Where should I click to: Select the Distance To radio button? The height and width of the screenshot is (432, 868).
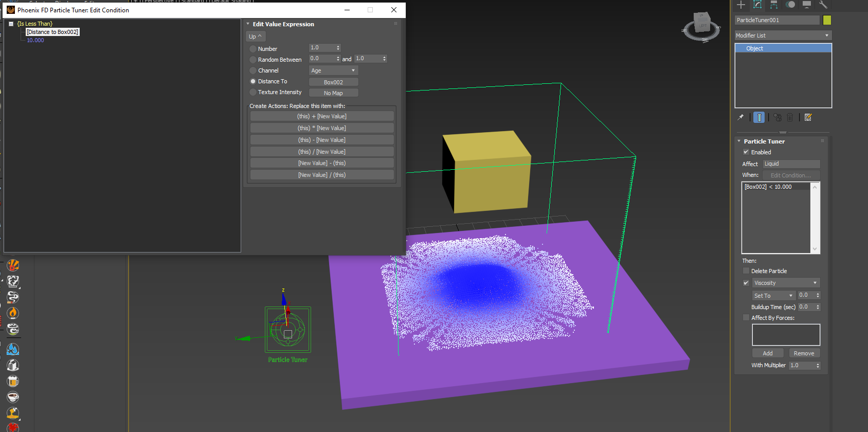point(253,81)
